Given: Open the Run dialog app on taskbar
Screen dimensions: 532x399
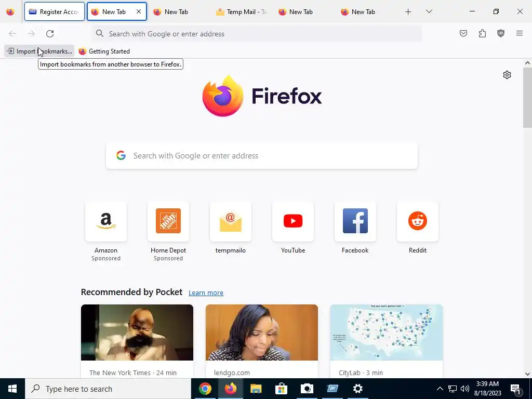Looking at the screenshot, I should (x=332, y=389).
